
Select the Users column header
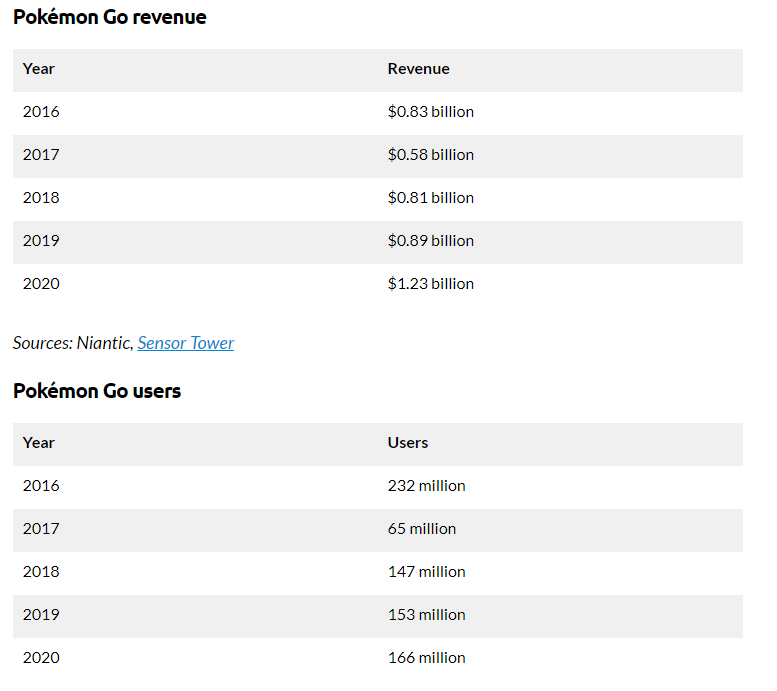pyautogui.click(x=407, y=443)
